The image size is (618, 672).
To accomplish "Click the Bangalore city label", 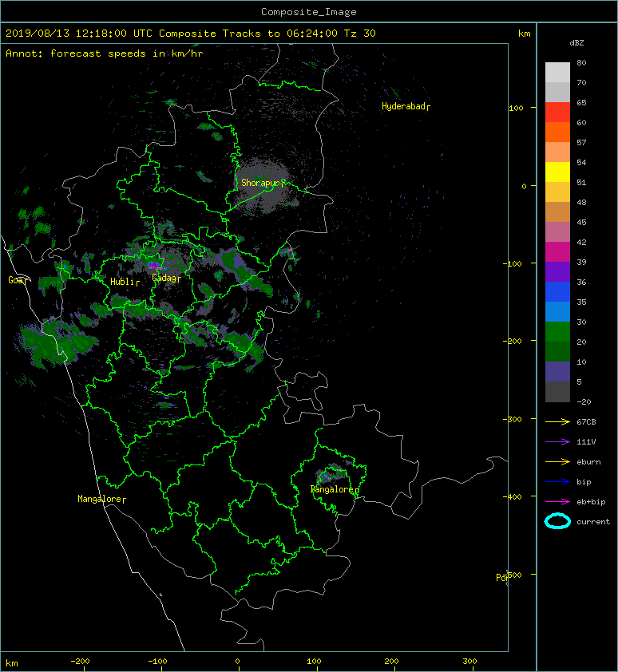I will pos(335,489).
